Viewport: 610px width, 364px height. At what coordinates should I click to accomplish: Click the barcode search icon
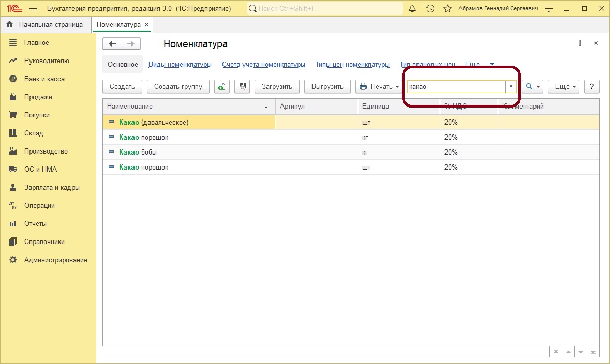242,86
